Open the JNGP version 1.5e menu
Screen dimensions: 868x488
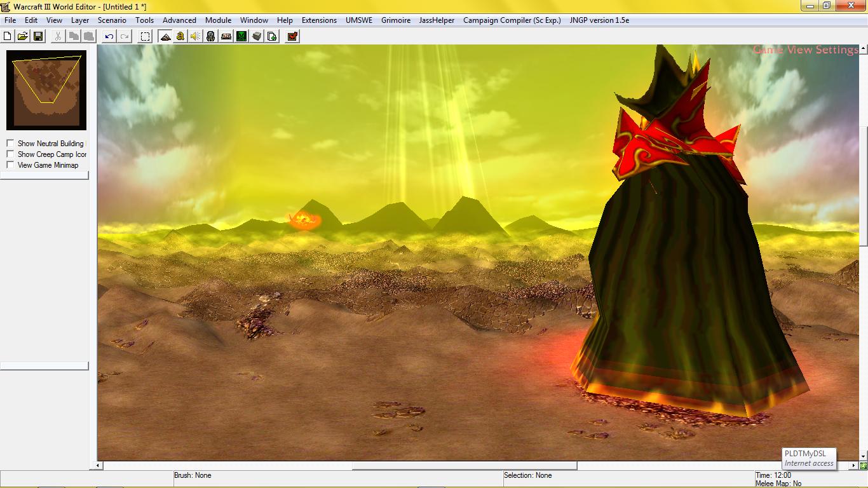coord(599,20)
